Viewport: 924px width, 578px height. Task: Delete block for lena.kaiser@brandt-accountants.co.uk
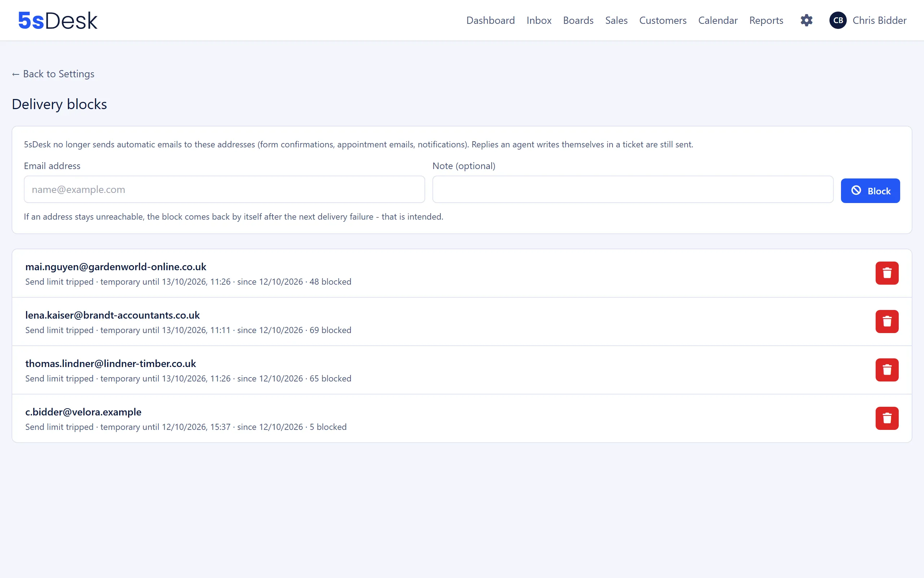pos(887,322)
